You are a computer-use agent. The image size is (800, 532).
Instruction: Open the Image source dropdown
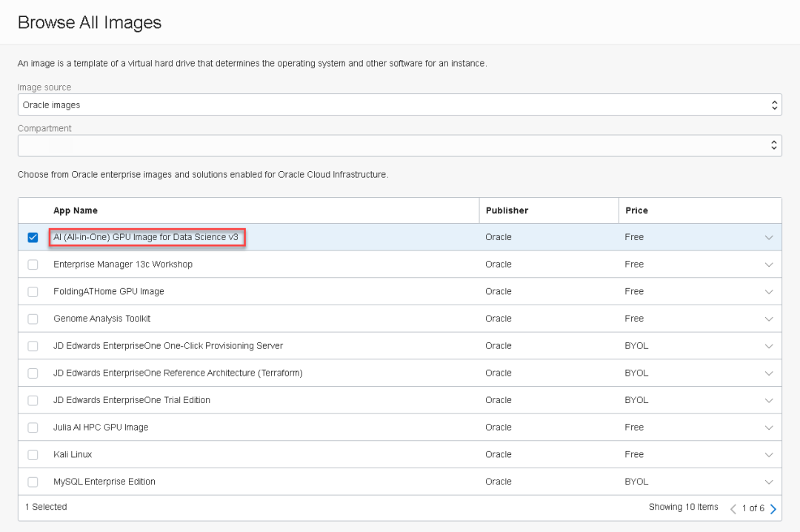point(399,105)
